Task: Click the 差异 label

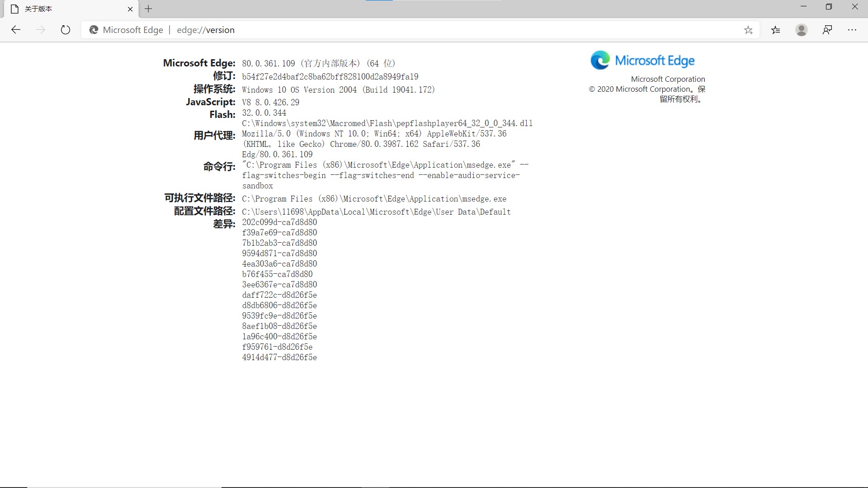Action: pyautogui.click(x=224, y=224)
